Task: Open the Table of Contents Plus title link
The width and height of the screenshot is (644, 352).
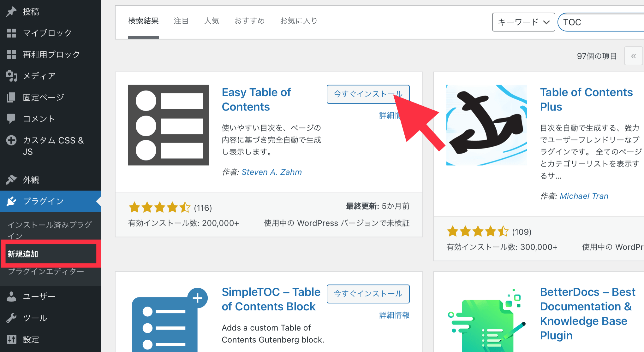Action: point(587,100)
